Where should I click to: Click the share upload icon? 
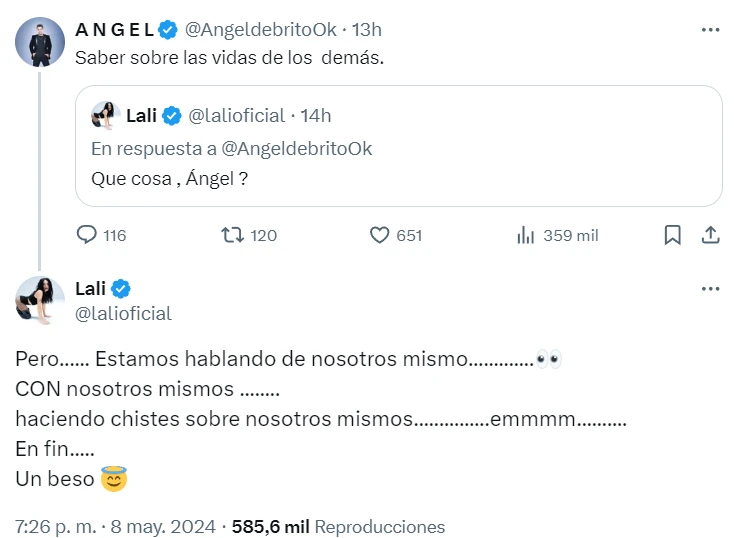710,235
